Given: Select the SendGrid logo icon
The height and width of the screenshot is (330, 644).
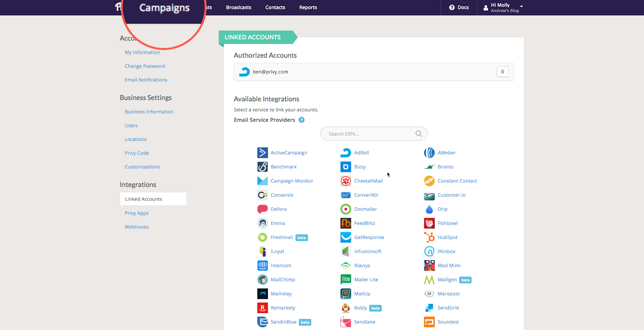Looking at the screenshot, I should click(429, 308).
